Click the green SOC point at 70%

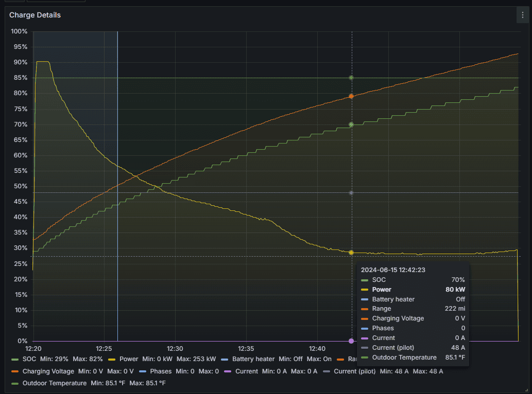click(x=351, y=124)
